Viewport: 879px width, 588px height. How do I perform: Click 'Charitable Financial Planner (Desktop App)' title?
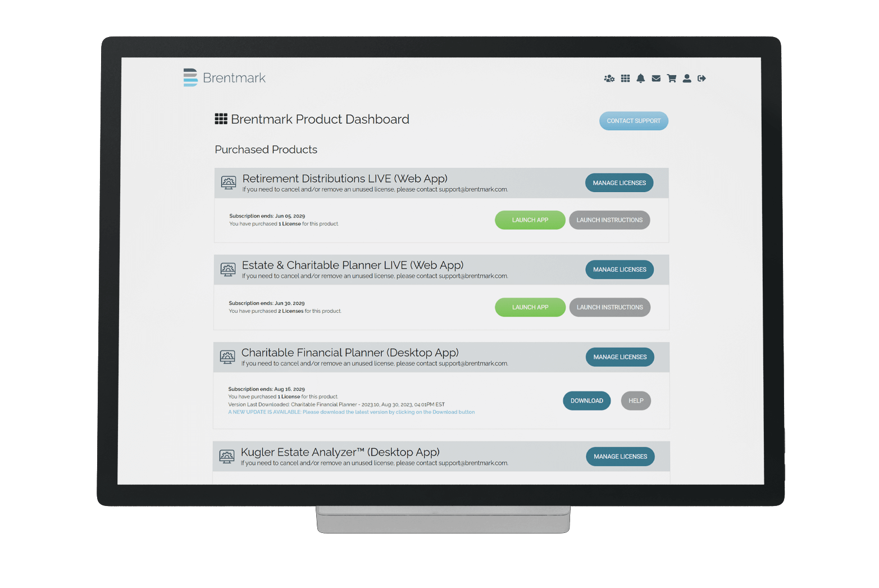[x=350, y=353]
